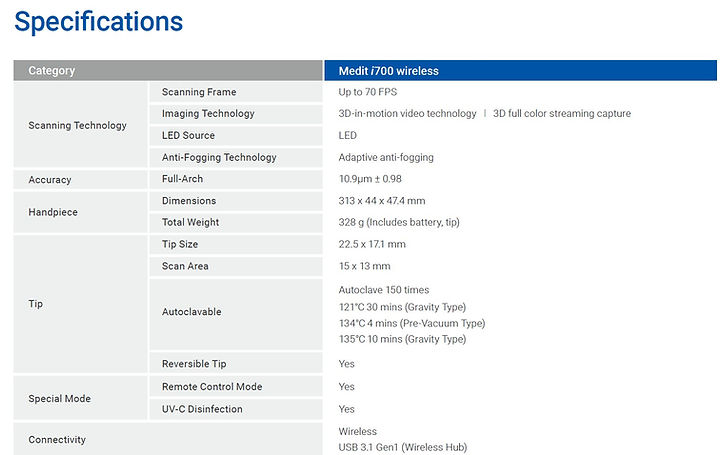Image resolution: width=720 pixels, height=455 pixels.
Task: Select the Special Mode category cell
Action: (80, 398)
